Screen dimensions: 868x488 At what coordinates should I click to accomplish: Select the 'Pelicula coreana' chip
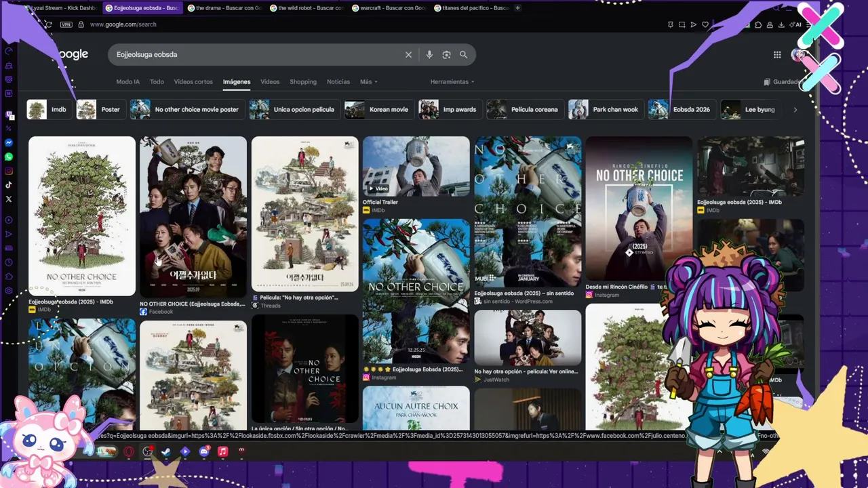click(525, 110)
